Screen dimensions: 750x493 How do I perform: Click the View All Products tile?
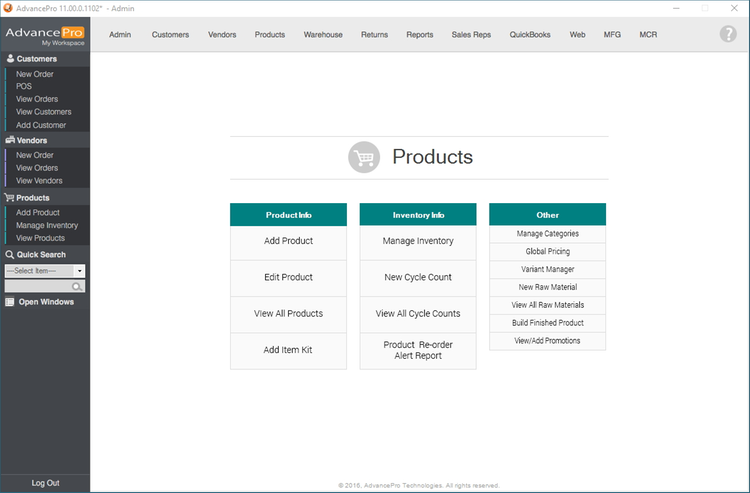288,314
